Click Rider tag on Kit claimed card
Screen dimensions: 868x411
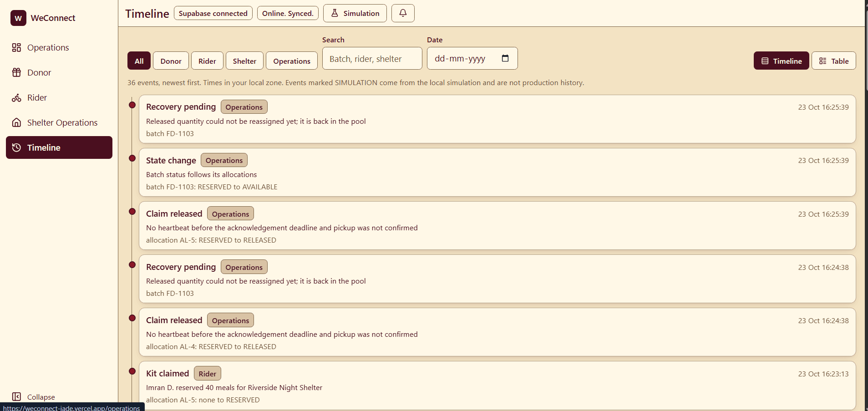(208, 374)
